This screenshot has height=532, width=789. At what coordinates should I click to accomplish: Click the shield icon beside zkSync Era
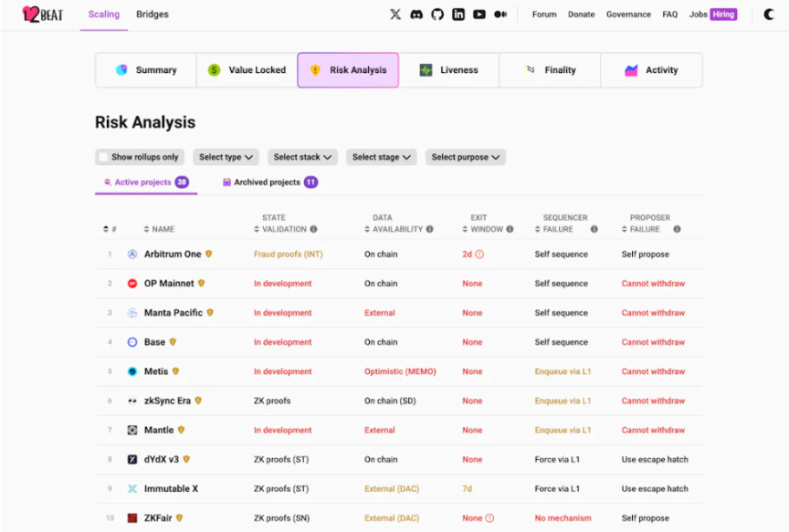[x=198, y=401]
